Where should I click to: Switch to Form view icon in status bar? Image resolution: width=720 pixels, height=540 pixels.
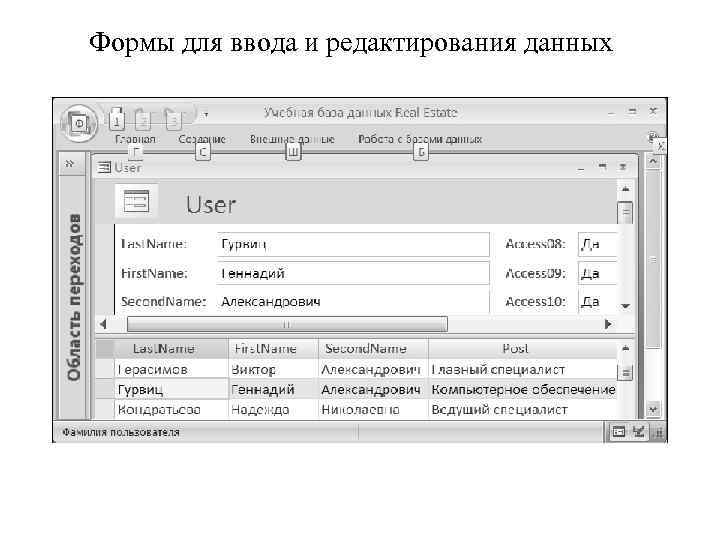coord(619,432)
